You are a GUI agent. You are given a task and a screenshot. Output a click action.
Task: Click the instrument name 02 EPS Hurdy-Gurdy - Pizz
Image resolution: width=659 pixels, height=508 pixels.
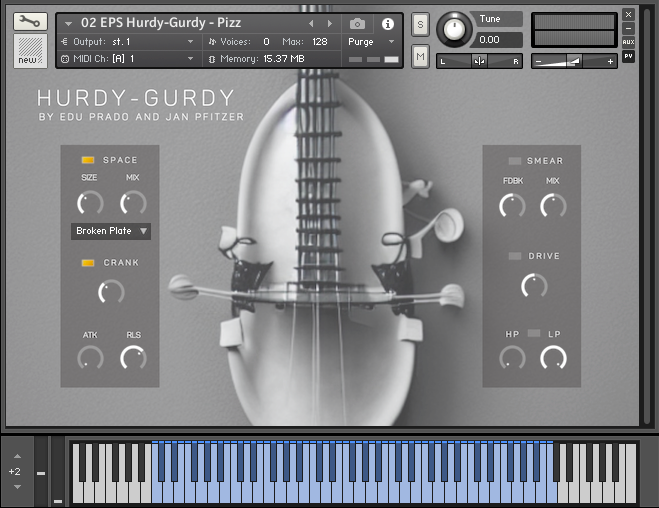tap(160, 23)
